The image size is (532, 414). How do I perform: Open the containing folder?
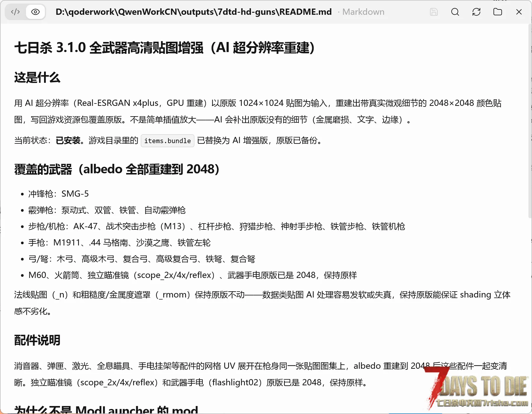(x=498, y=12)
